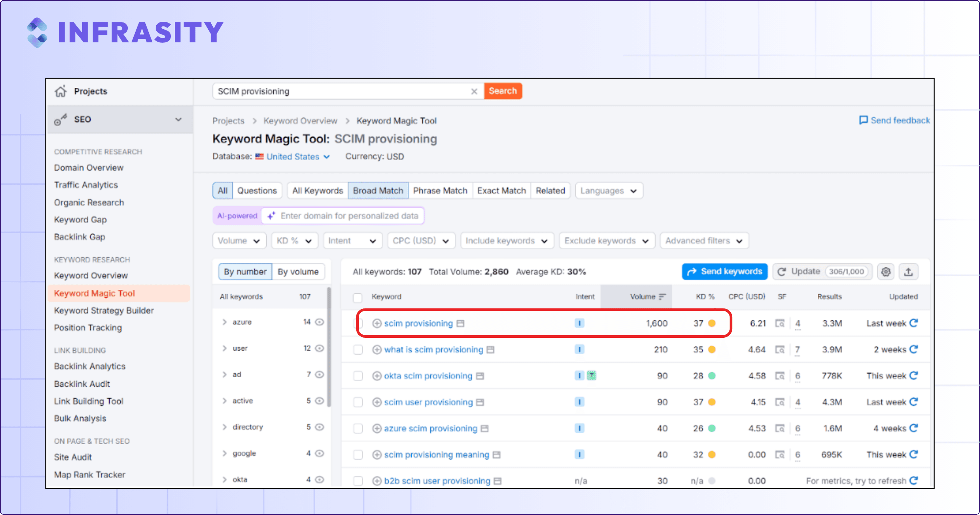
Task: Refresh metrics for scim provisioning row
Action: [x=914, y=323]
